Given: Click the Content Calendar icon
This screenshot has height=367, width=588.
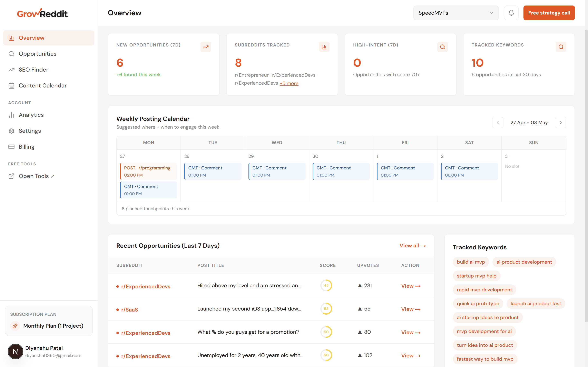Looking at the screenshot, I should (11, 85).
